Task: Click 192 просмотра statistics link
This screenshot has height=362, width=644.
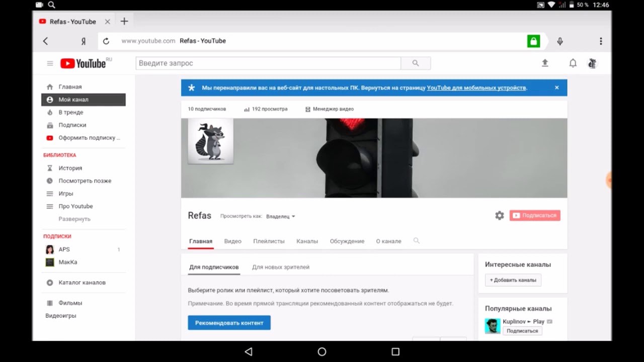Action: click(x=266, y=109)
